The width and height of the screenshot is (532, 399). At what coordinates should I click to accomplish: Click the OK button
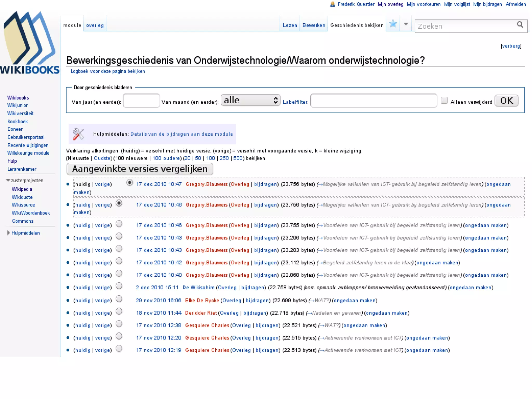tap(506, 101)
